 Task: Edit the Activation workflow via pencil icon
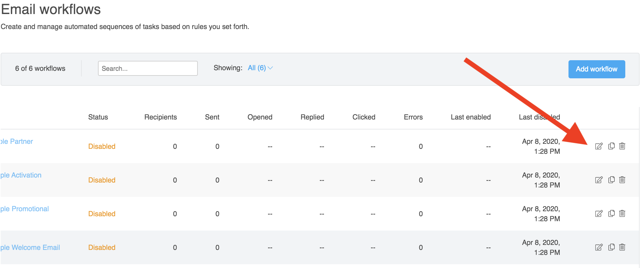click(x=599, y=180)
